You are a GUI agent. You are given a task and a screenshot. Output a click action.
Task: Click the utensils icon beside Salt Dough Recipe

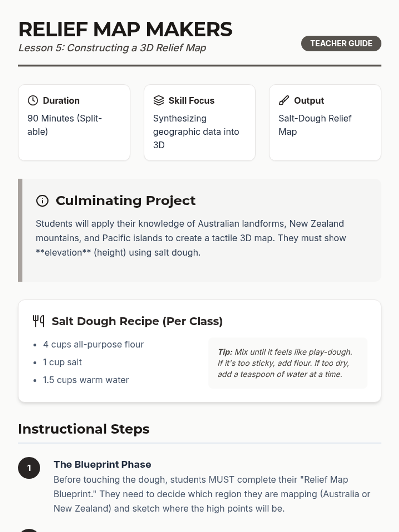click(x=38, y=321)
